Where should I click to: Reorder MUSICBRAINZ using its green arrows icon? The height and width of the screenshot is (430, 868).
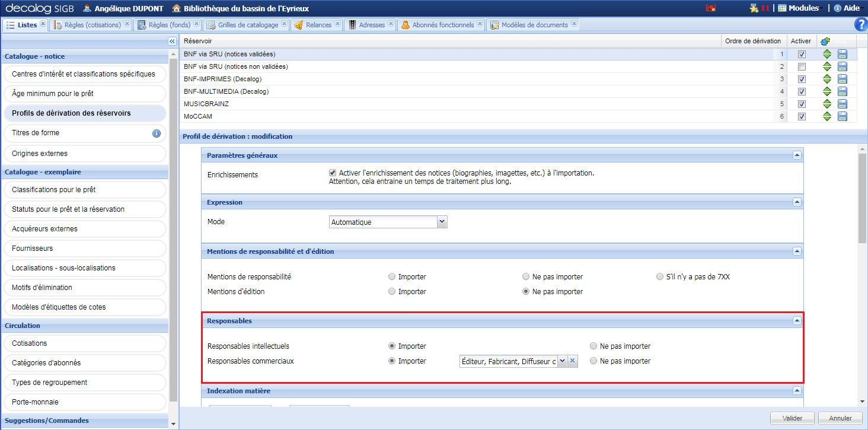(x=827, y=104)
